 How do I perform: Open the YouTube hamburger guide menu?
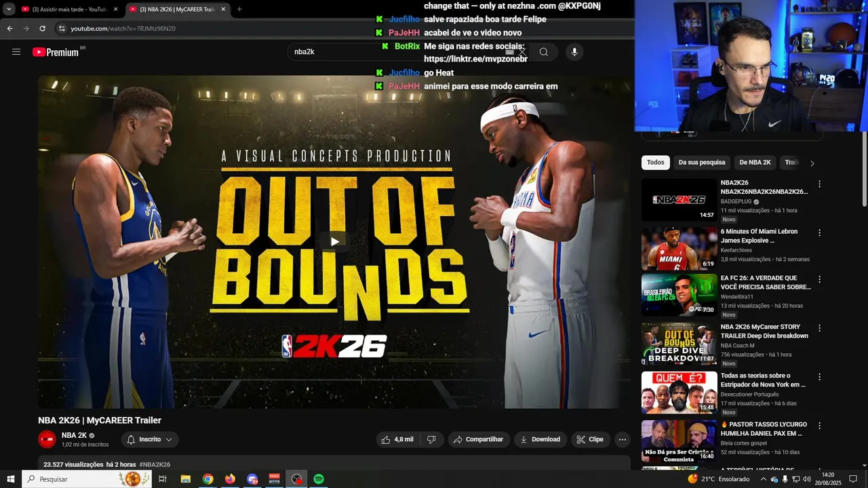16,52
